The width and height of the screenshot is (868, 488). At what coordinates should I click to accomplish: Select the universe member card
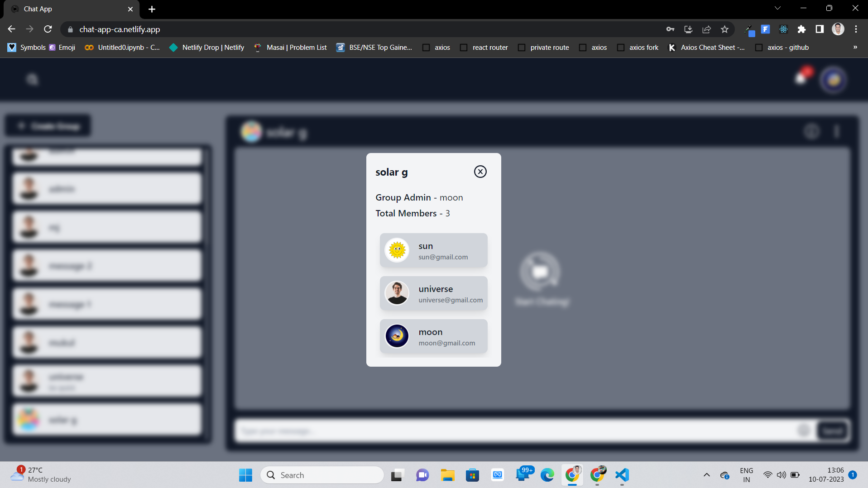tap(433, 293)
